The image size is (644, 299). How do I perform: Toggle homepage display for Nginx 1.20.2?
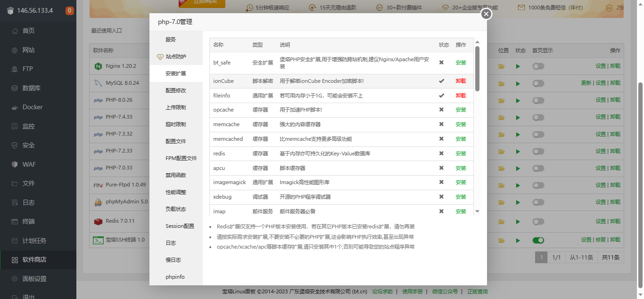(538, 66)
